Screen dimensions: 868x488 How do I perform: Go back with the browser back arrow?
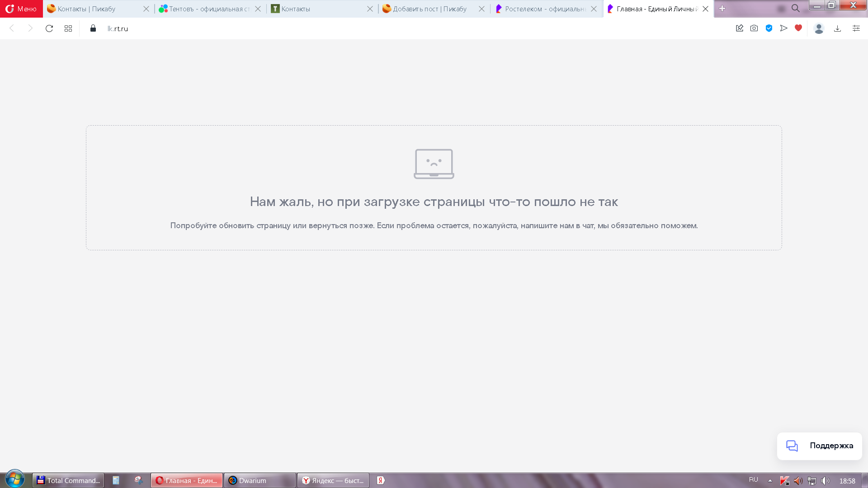click(x=12, y=28)
